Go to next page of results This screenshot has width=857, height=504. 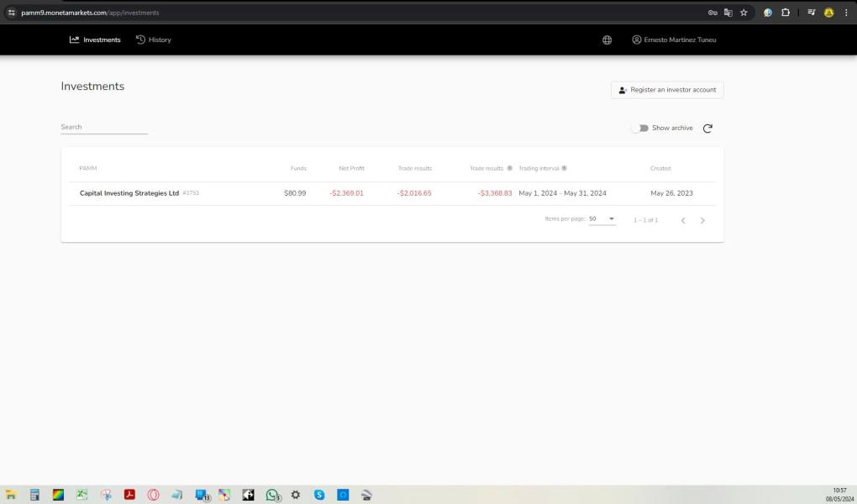702,220
